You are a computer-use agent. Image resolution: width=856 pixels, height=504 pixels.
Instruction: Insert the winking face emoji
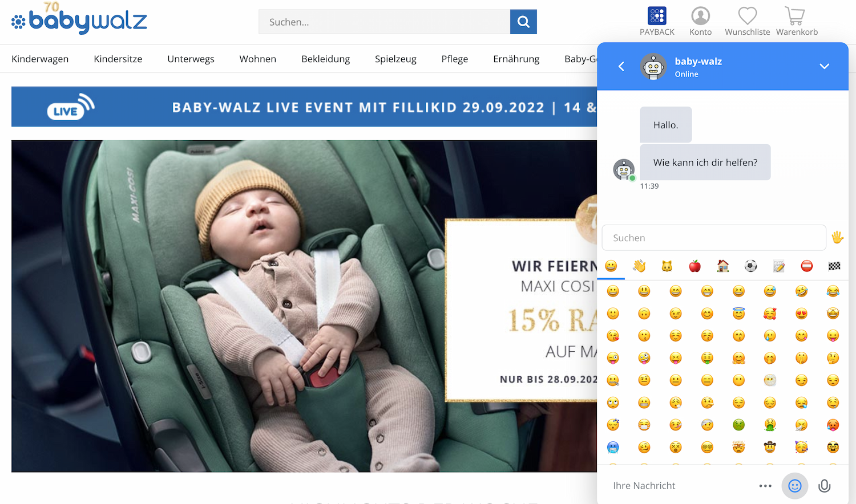tap(676, 314)
